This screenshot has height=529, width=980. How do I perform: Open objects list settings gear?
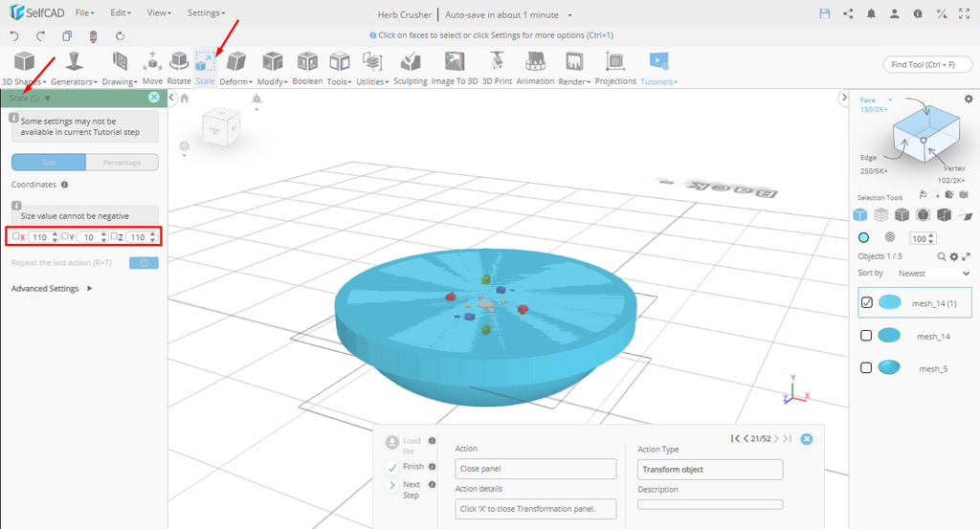point(954,256)
